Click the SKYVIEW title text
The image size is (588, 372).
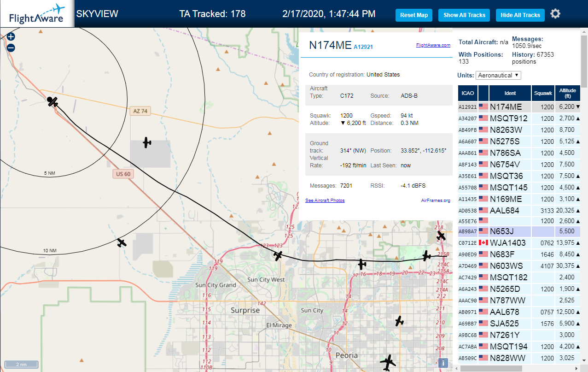tap(97, 14)
